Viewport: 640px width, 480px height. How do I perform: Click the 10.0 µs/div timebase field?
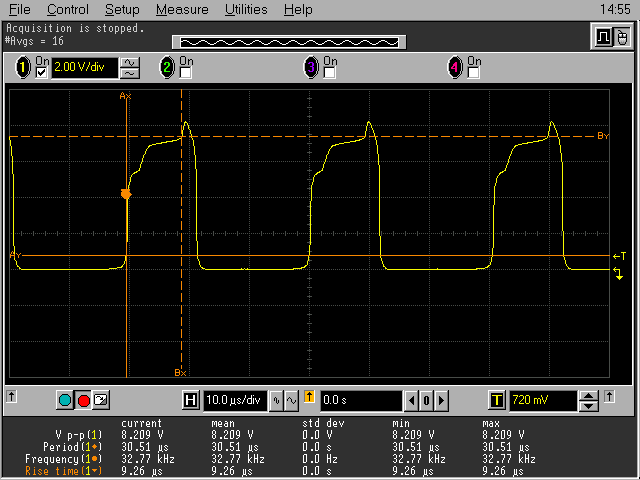[x=235, y=400]
